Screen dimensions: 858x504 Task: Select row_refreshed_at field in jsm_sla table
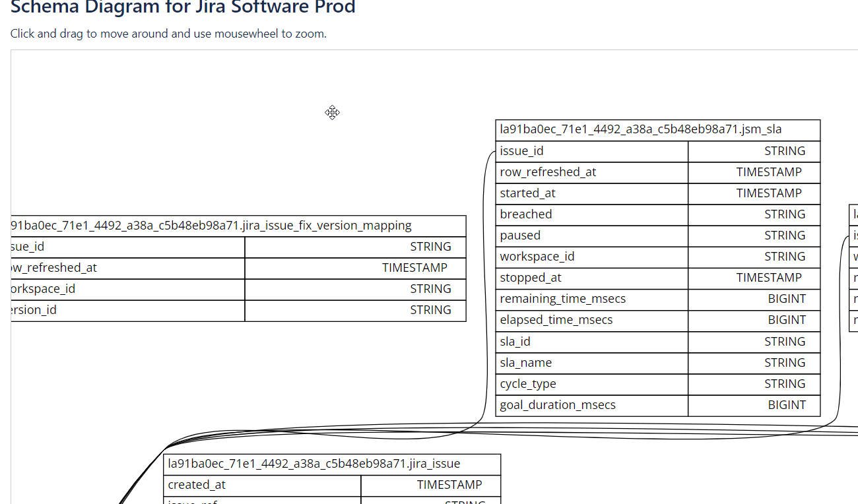[658, 172]
